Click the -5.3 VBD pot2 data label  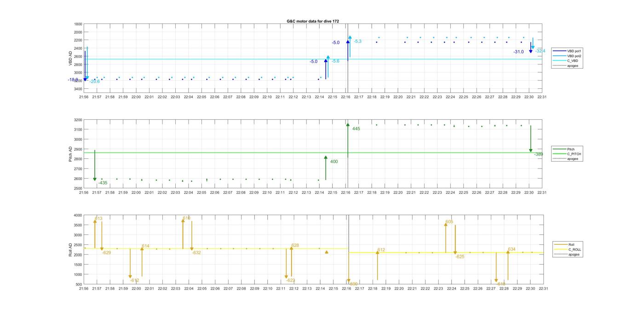[357, 41]
